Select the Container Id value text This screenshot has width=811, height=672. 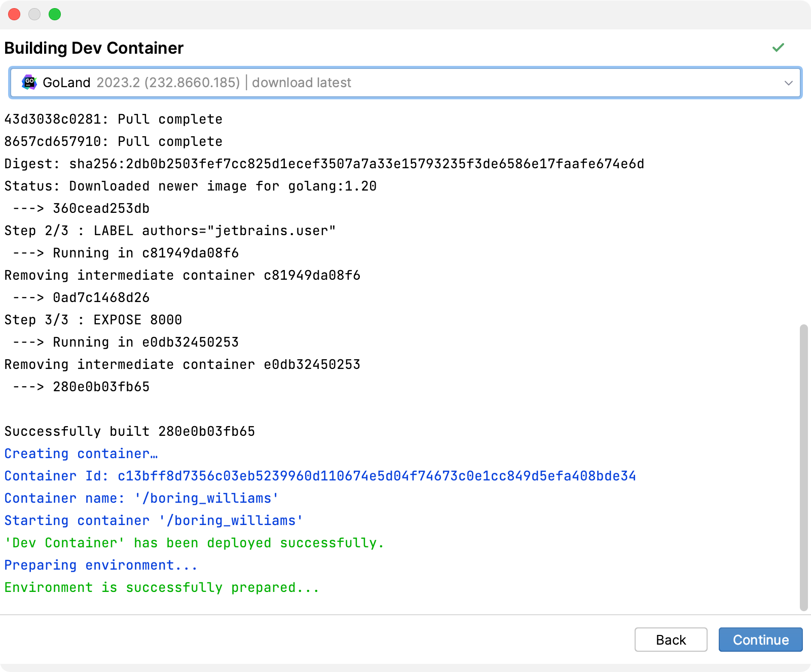tap(376, 475)
